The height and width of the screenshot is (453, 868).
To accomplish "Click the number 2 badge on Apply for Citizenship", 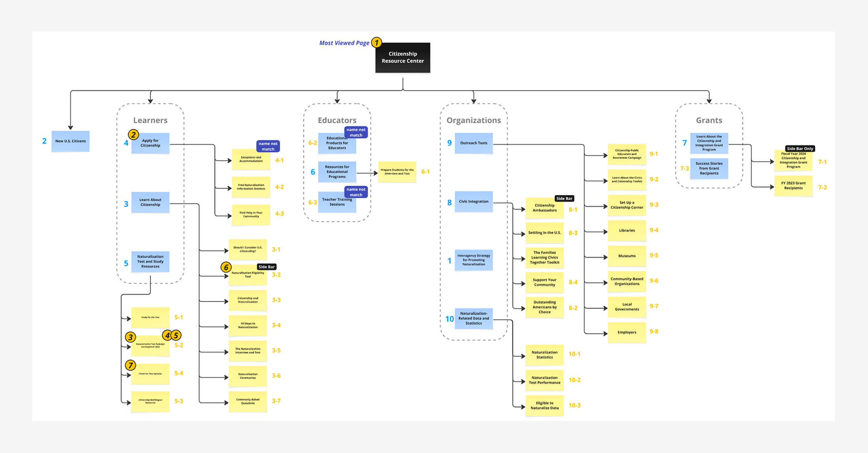I will coord(134,135).
